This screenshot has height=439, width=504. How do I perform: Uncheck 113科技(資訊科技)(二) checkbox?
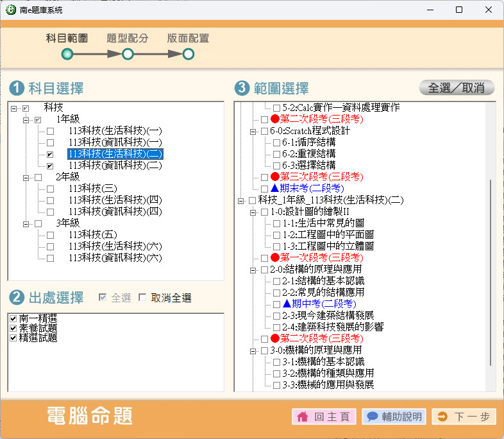pyautogui.click(x=50, y=166)
